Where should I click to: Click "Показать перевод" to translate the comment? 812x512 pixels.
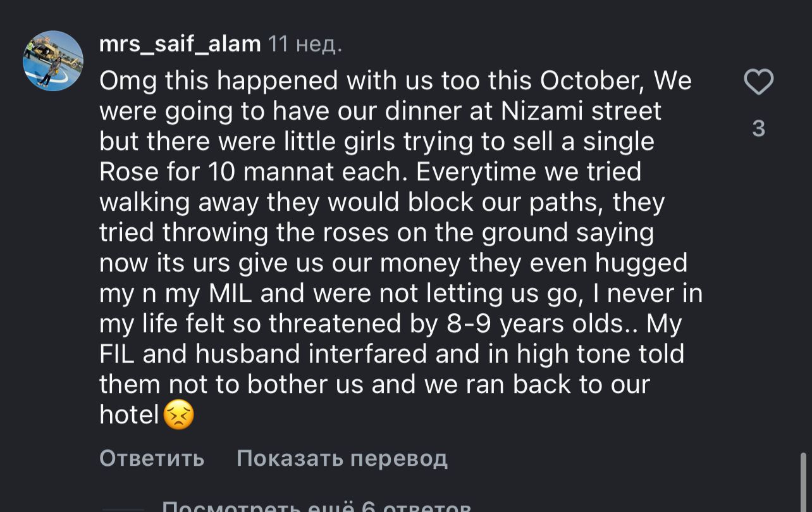pyautogui.click(x=341, y=458)
